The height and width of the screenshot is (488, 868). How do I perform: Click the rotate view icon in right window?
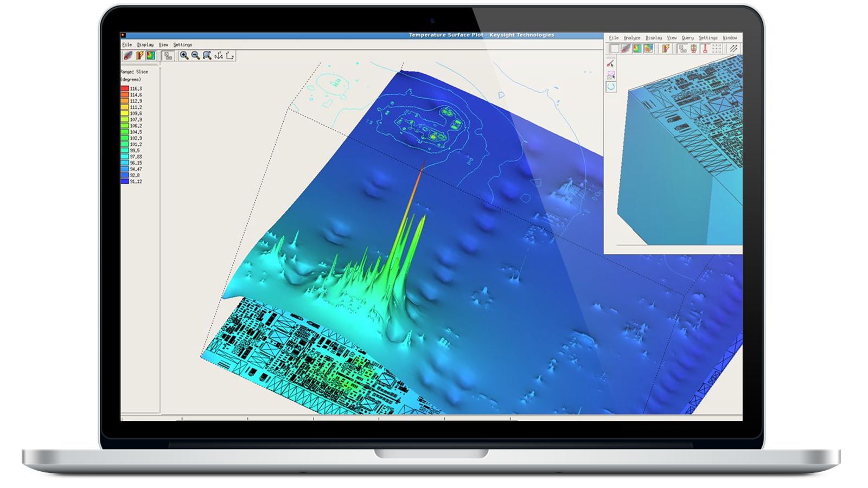611,86
